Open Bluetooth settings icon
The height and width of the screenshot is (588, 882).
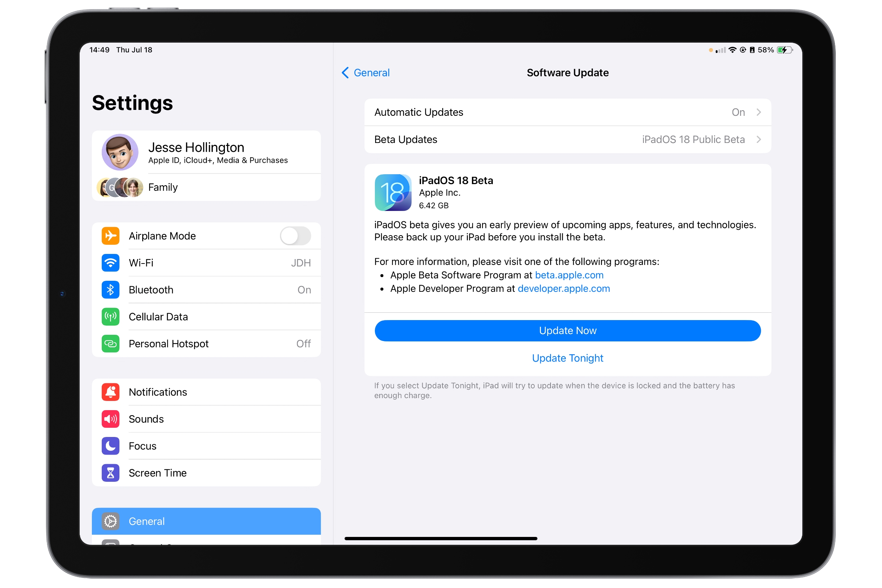110,289
